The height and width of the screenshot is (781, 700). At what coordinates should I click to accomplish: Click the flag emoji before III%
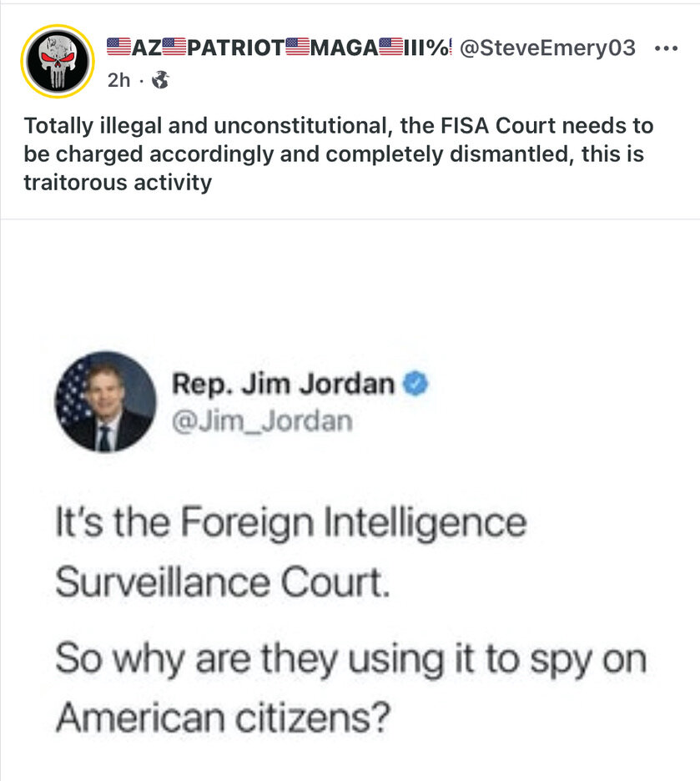(x=390, y=47)
